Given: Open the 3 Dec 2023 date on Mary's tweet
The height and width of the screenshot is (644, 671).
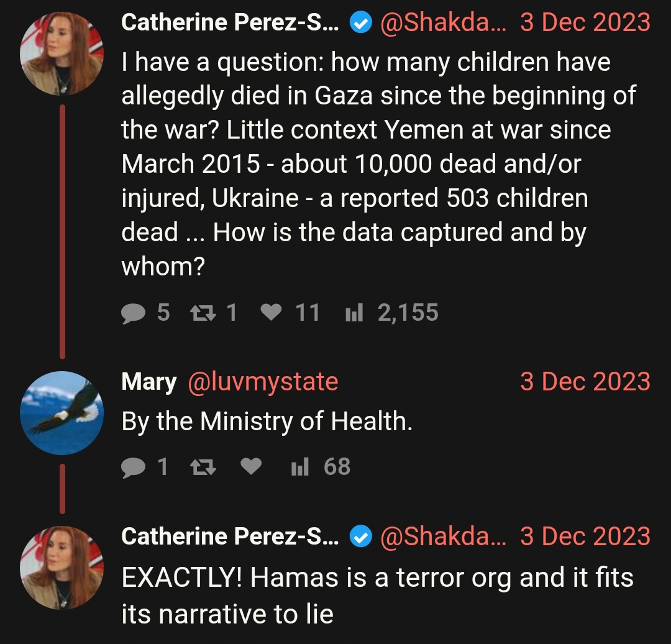Looking at the screenshot, I should 585,382.
